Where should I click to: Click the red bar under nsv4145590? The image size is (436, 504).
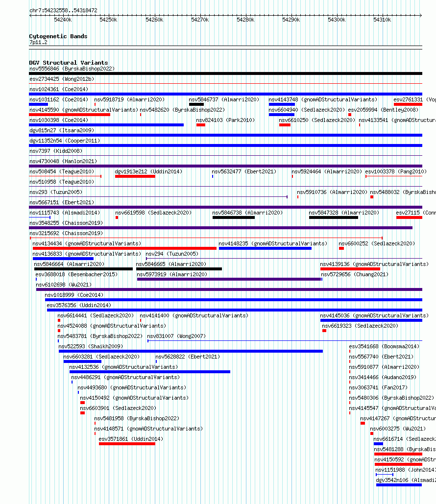[x=70, y=115]
